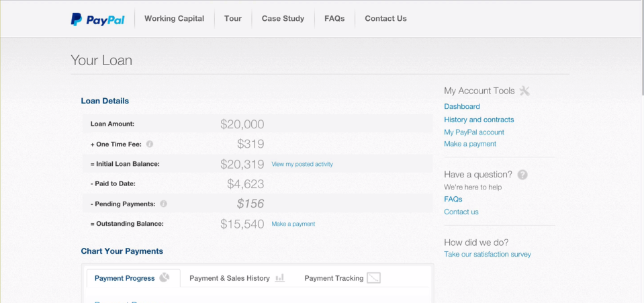Click the How did we do? heading
644x303 pixels.
point(476,243)
